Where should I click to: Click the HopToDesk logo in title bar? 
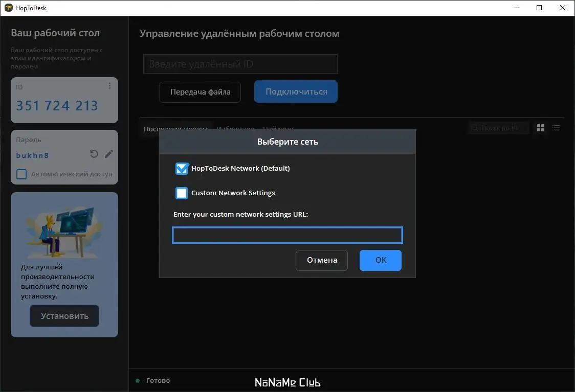tap(8, 8)
